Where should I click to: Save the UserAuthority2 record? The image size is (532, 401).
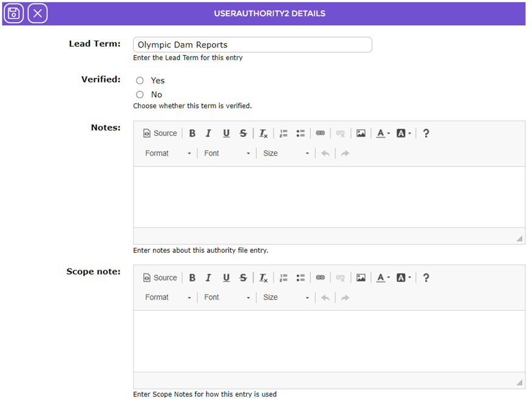[13, 13]
